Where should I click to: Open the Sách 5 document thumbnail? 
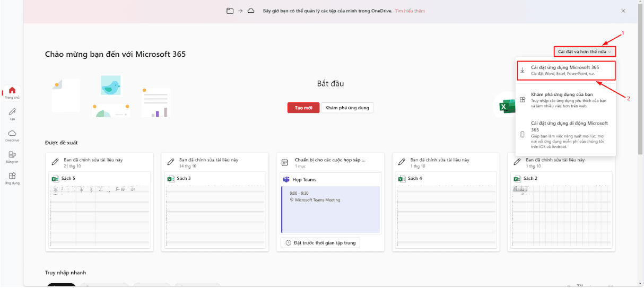(99, 210)
